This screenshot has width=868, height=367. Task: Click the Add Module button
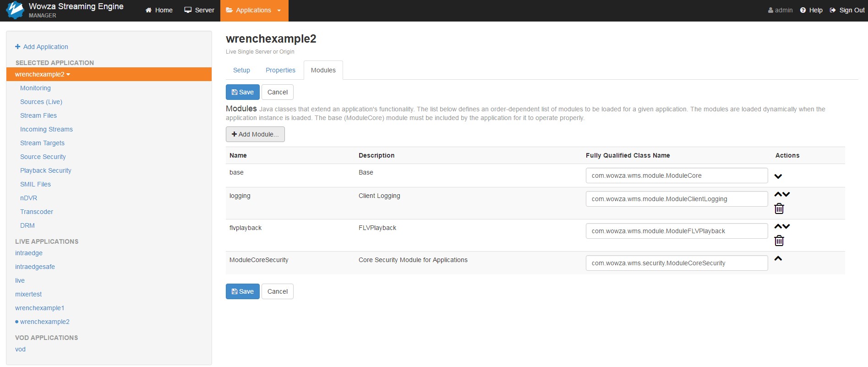tap(255, 134)
